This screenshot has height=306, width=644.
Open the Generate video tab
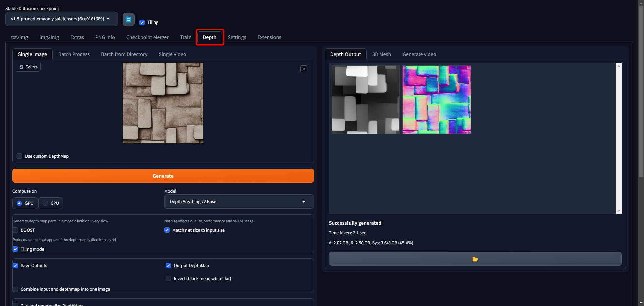click(419, 54)
